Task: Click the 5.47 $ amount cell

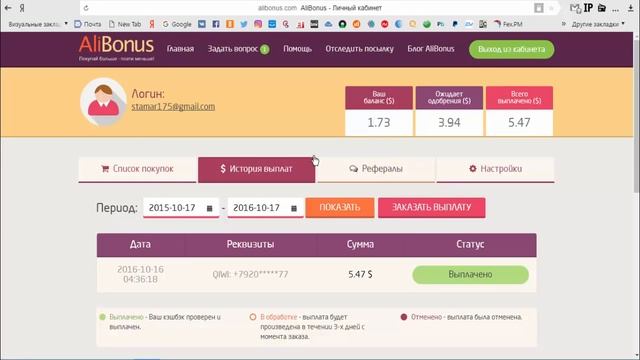Action: pos(360,274)
